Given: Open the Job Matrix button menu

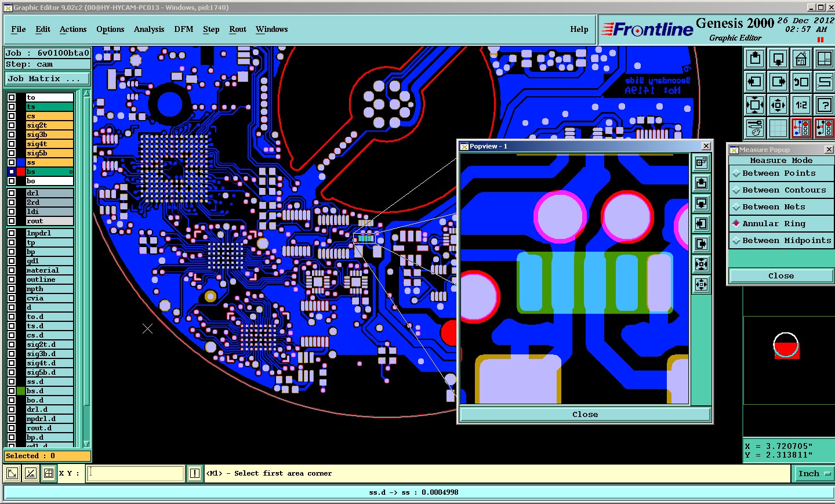Looking at the screenshot, I should tap(48, 79).
